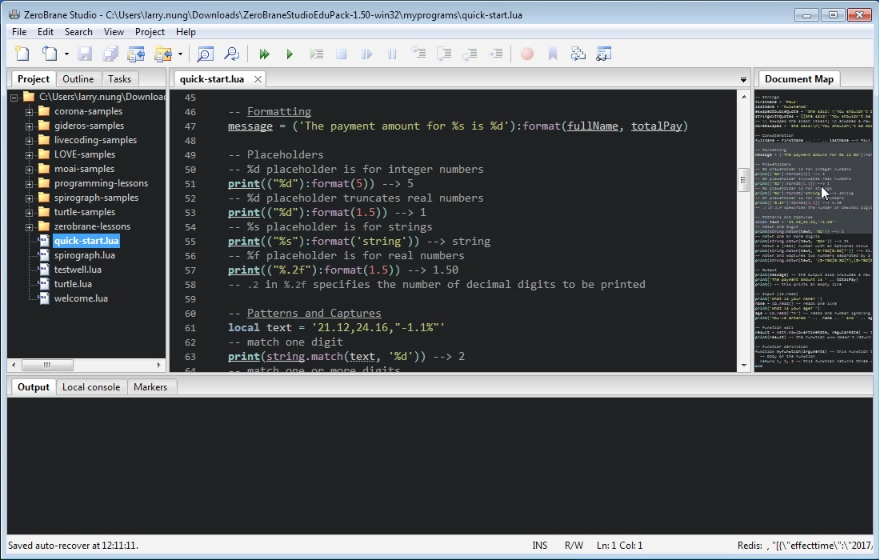Show the Watch window toolbar icon
The height and width of the screenshot is (560, 879).
pos(604,54)
